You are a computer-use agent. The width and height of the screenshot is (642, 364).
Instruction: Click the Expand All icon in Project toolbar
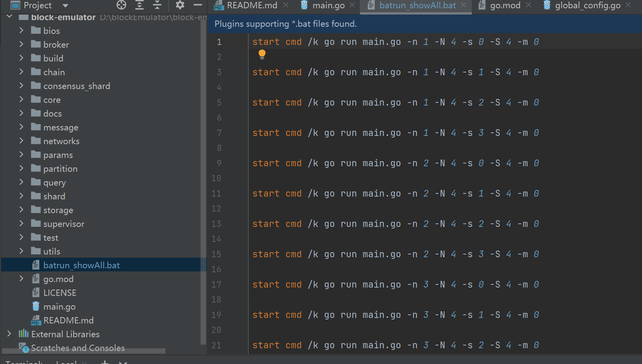140,5
